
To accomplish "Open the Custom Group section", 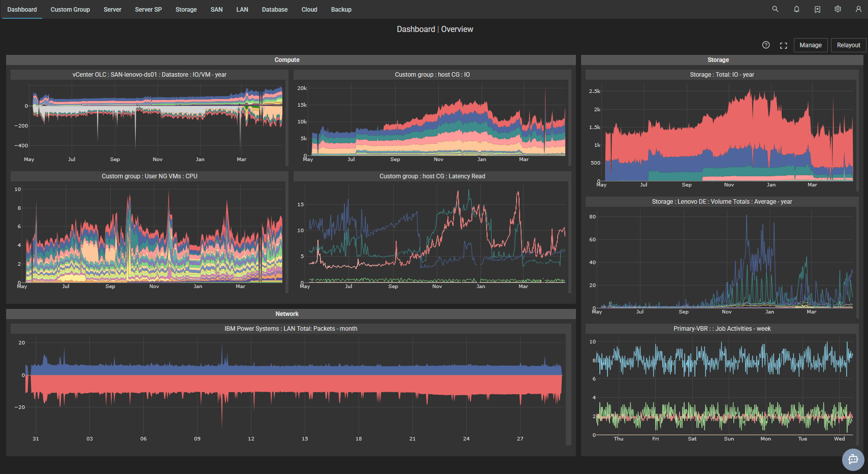I will (x=70, y=9).
